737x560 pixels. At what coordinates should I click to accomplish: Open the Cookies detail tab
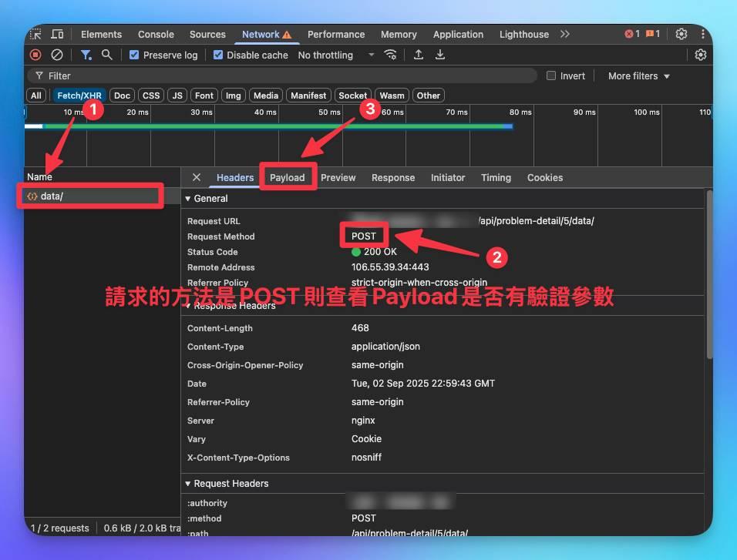pos(545,178)
